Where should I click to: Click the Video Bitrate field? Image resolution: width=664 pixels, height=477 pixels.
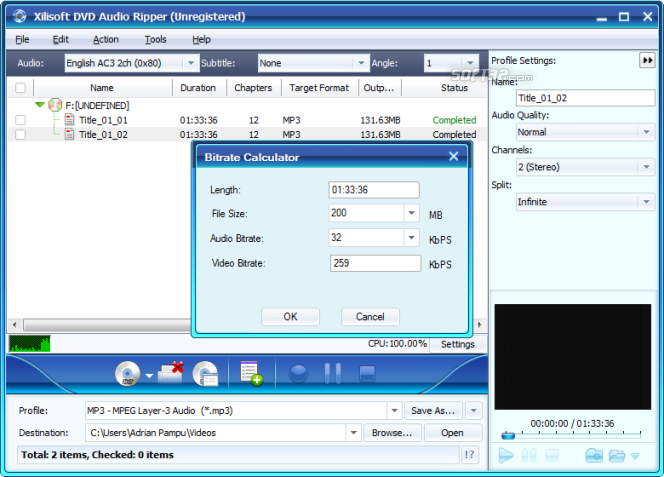pos(375,263)
